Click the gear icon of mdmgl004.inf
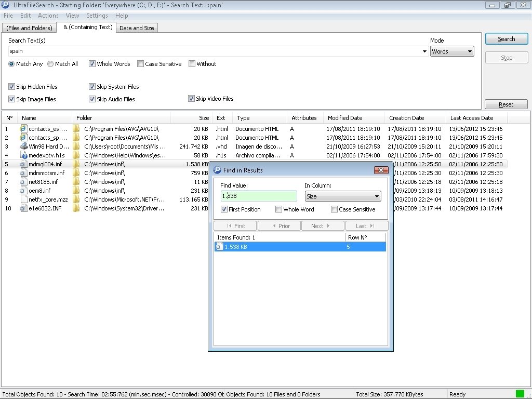532x399 pixels. coord(23,164)
